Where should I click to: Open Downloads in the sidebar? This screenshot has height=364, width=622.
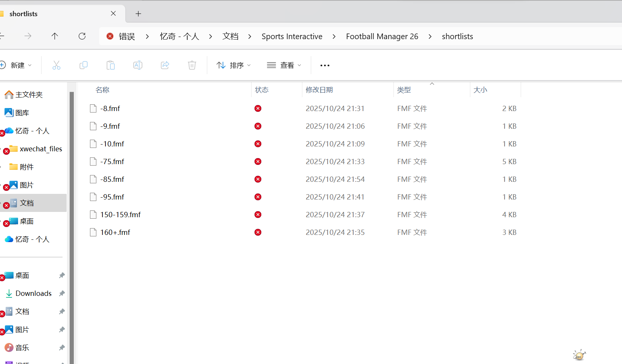pos(33,293)
